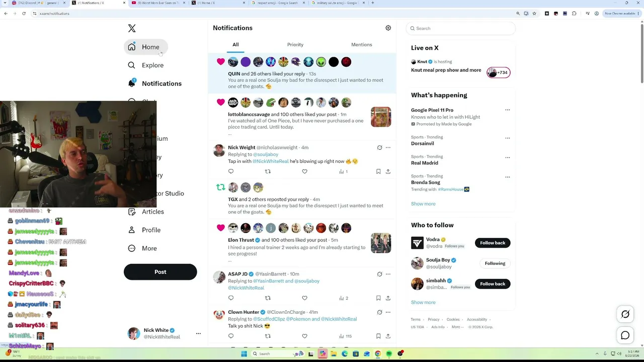Screen dimensions: 644x362
Task: Open the floating Grok button
Action: (x=625, y=315)
